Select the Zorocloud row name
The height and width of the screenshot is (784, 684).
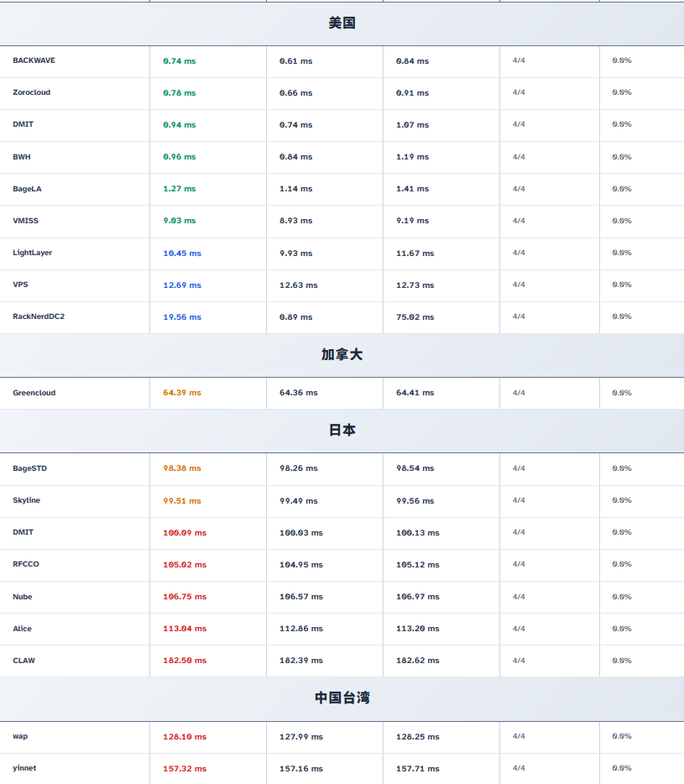(x=31, y=92)
